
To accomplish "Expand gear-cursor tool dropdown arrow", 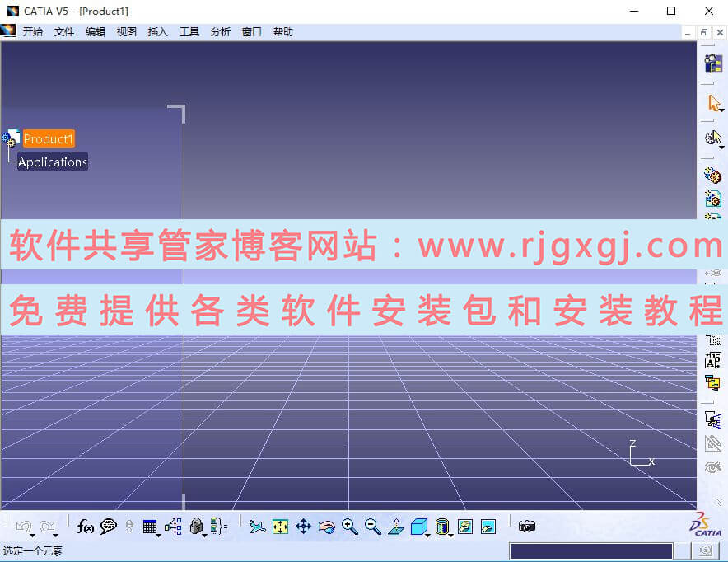I will [x=722, y=148].
